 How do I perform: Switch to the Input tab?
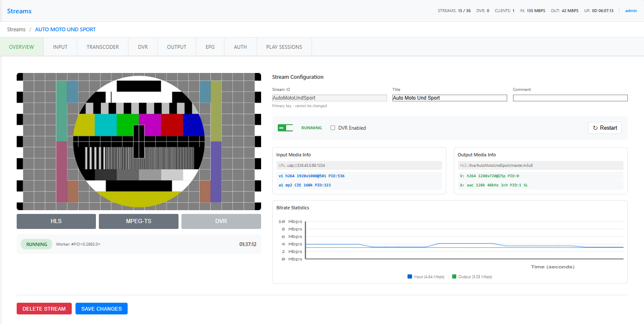[60, 47]
